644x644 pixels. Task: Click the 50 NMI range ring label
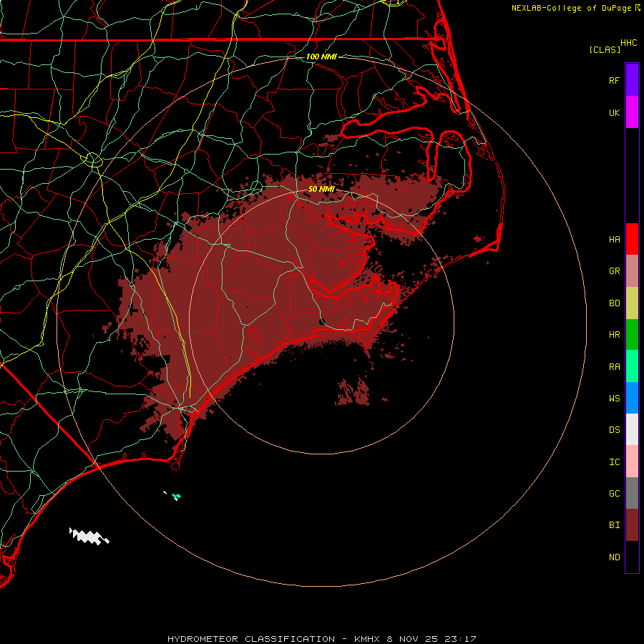(321, 189)
